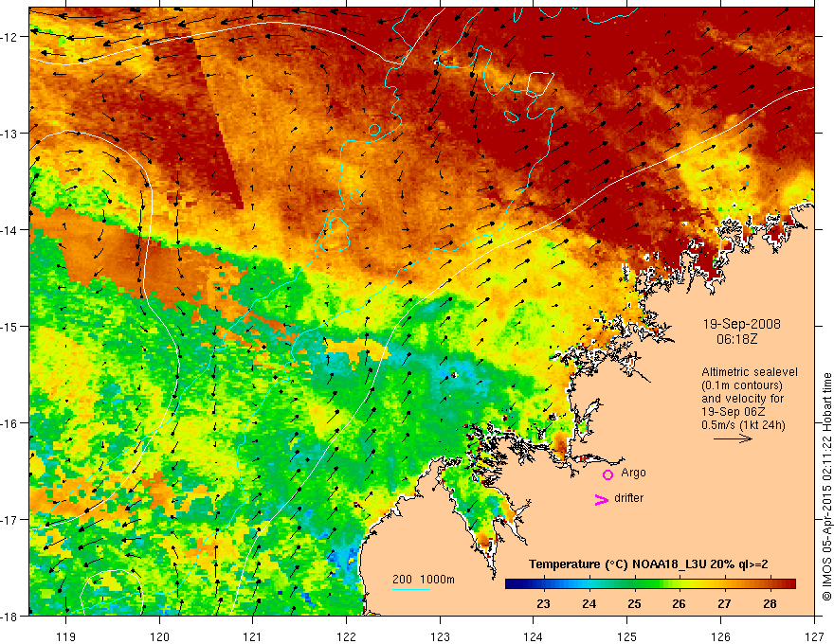Click the latitude axis label -14
The width and height of the screenshot is (834, 644).
pos(9,229)
